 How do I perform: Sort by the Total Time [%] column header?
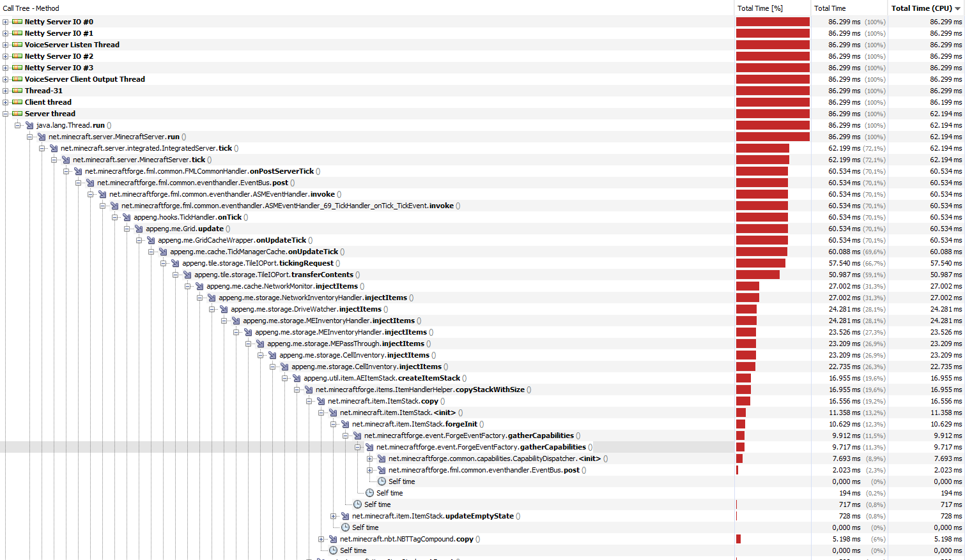(772, 8)
